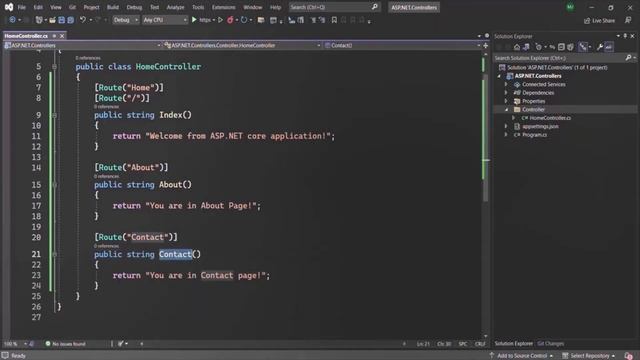The height and width of the screenshot is (360, 640).
Task: Click the Properties wrench icon
Action: point(600,47)
